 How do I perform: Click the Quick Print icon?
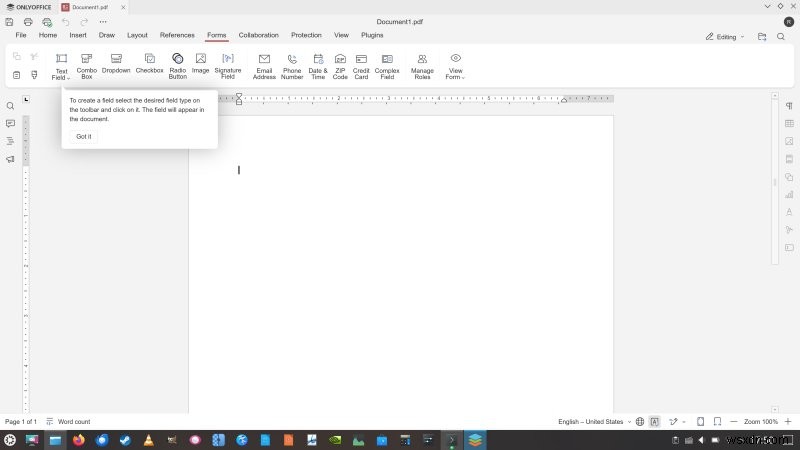47,22
